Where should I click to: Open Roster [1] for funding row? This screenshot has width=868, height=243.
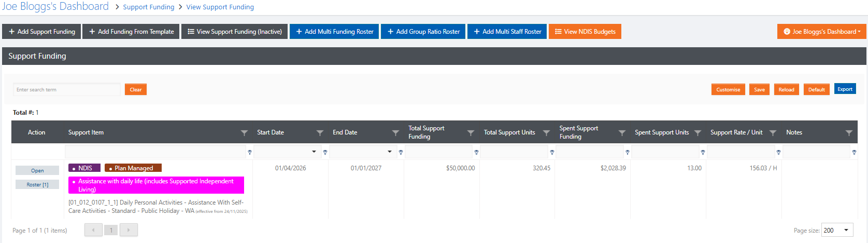click(37, 184)
